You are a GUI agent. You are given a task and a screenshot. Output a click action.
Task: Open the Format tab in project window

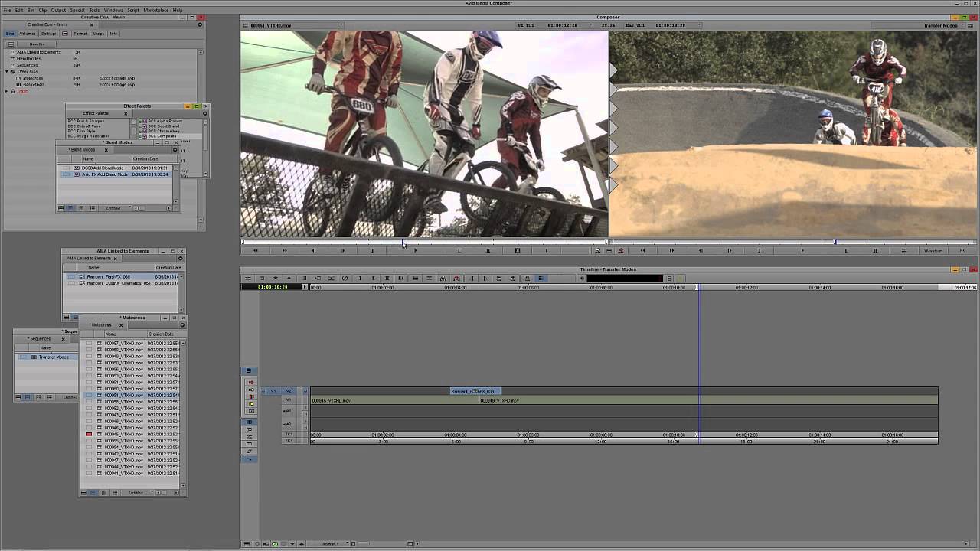[80, 34]
